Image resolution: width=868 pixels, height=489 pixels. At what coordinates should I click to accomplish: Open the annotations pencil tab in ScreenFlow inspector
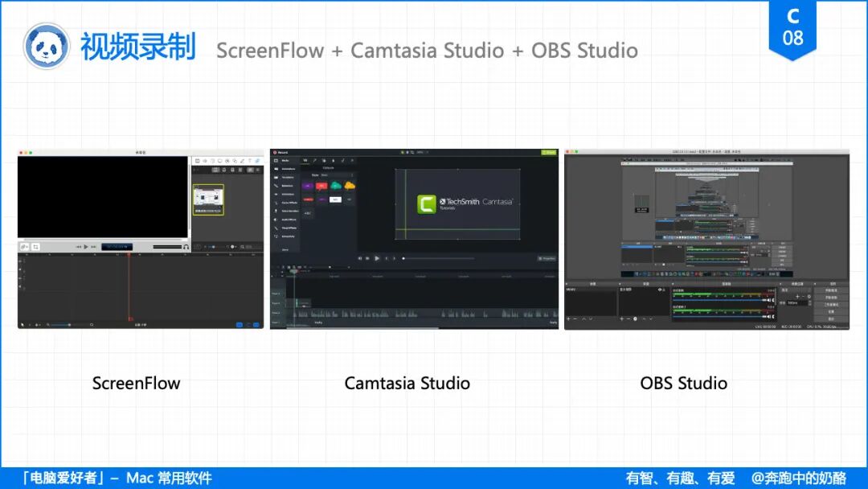243,161
